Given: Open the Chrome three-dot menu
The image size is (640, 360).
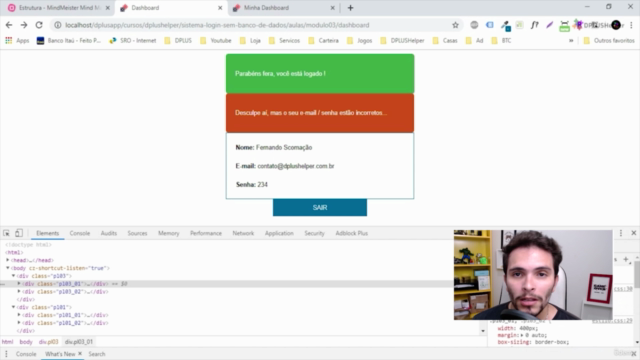Looking at the screenshot, I should coord(631,25).
